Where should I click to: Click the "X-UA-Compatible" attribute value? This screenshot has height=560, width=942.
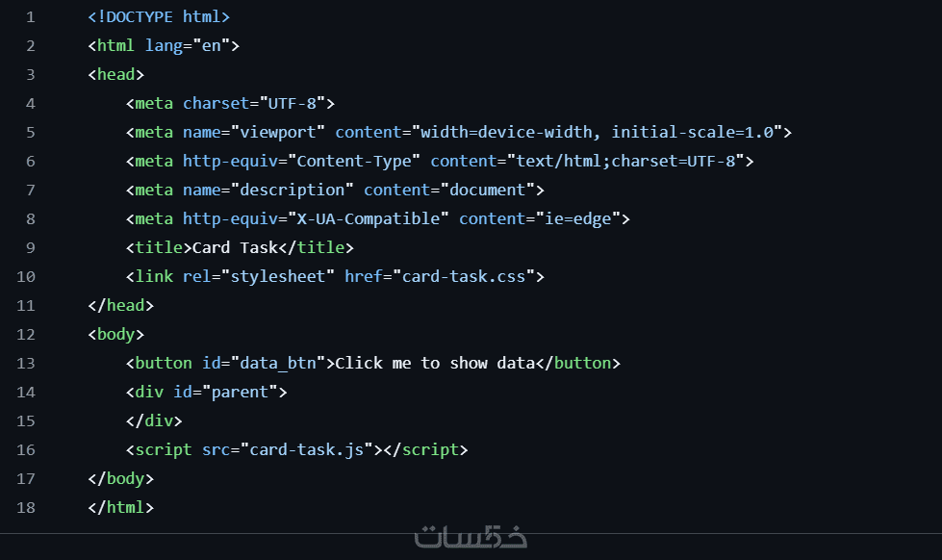[368, 219]
